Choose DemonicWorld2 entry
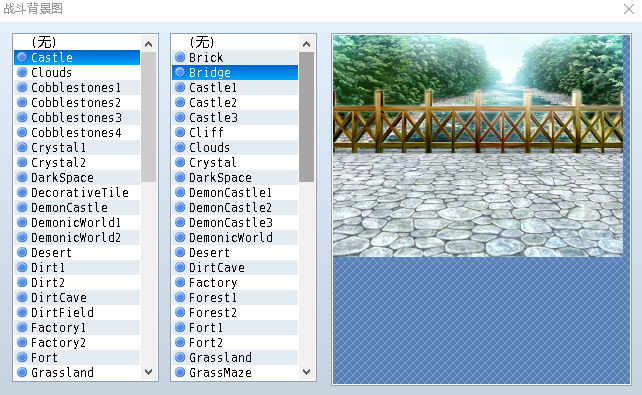 (x=77, y=237)
